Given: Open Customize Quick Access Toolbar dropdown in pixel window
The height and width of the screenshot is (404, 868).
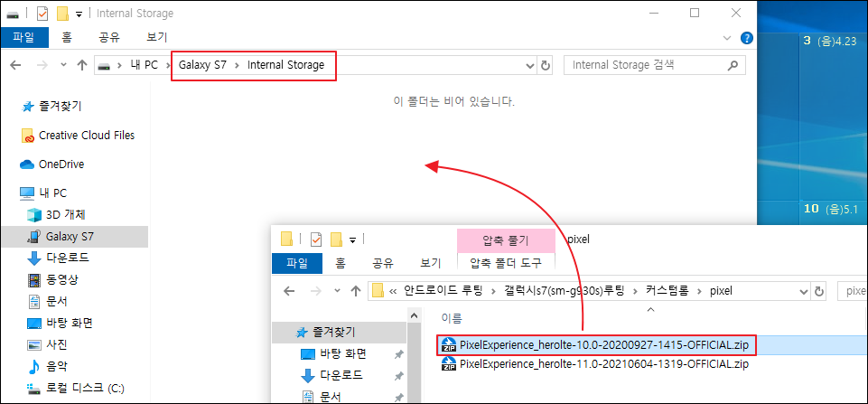Looking at the screenshot, I should 352,240.
